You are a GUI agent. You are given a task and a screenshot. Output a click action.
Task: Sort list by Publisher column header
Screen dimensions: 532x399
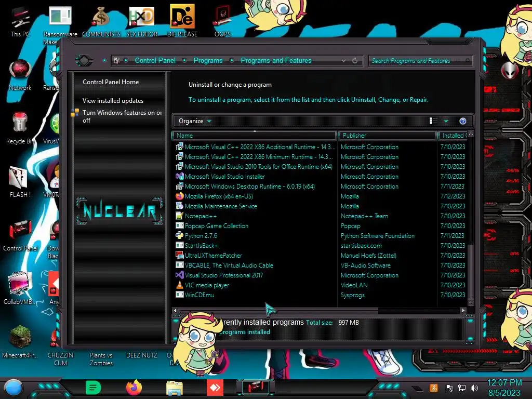click(387, 136)
